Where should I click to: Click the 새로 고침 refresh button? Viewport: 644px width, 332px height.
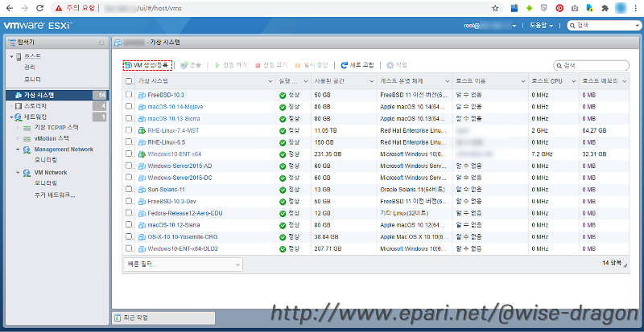point(357,65)
